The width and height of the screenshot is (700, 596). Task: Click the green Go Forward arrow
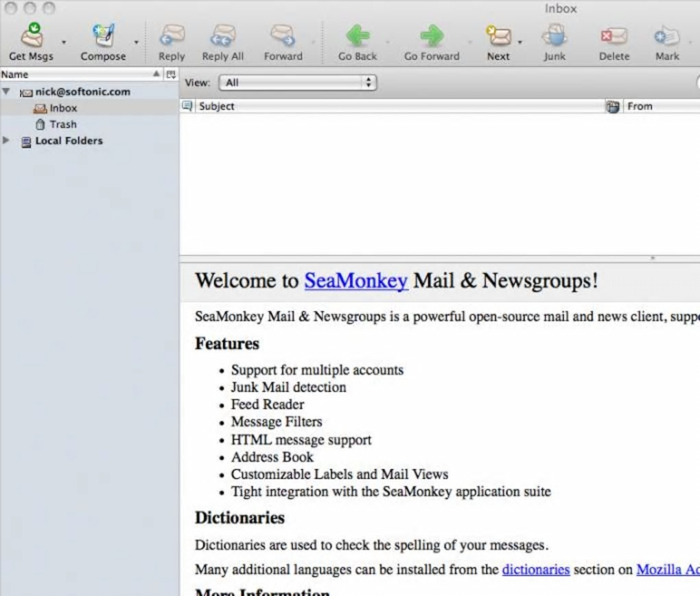point(432,36)
